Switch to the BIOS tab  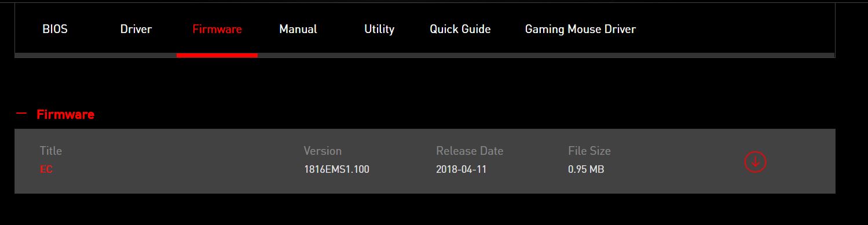(55, 29)
